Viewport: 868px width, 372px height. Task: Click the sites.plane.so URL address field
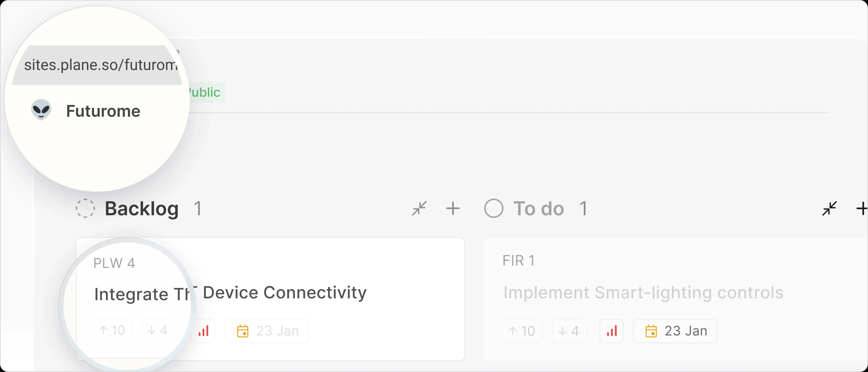(x=100, y=65)
